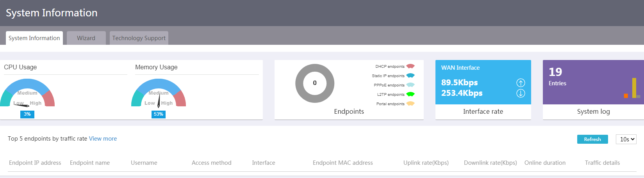Click the Access method column header
Screen dimensions: 644x178
click(212, 163)
